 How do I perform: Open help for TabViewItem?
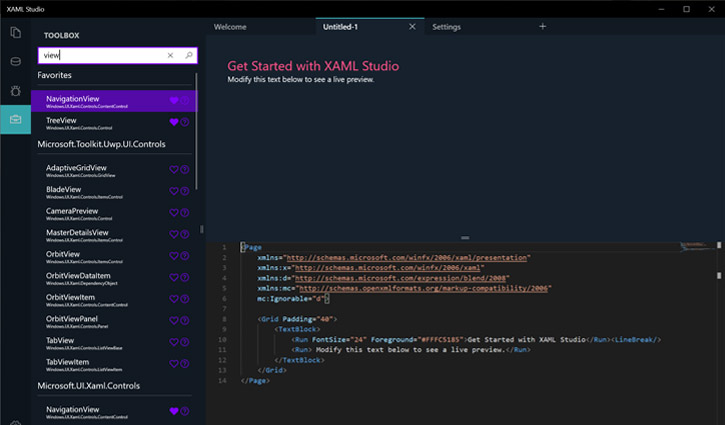click(x=184, y=364)
